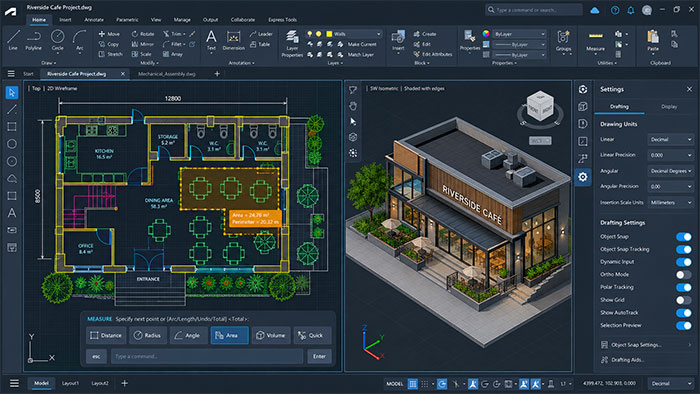Click the Volume measure button
The image size is (700, 394).
coord(271,335)
